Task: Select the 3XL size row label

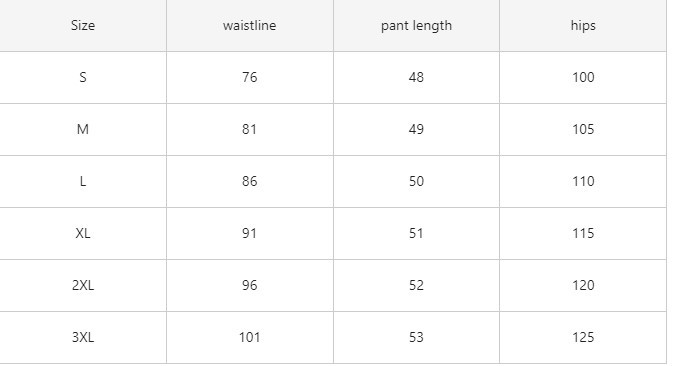Action: pyautogui.click(x=83, y=338)
